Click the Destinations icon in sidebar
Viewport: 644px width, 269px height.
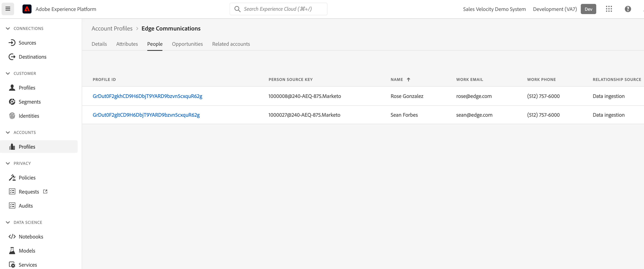pos(12,57)
